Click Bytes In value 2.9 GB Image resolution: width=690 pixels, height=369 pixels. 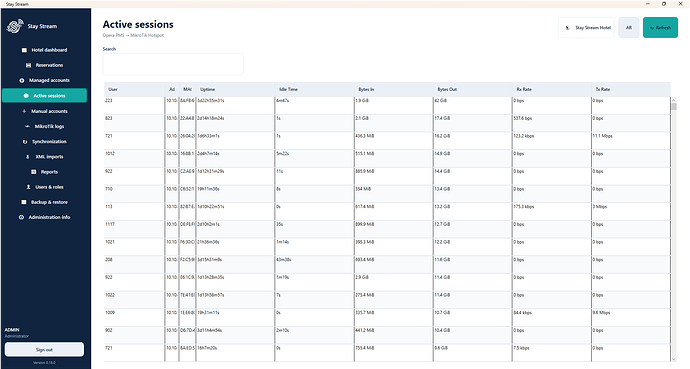(x=362, y=278)
